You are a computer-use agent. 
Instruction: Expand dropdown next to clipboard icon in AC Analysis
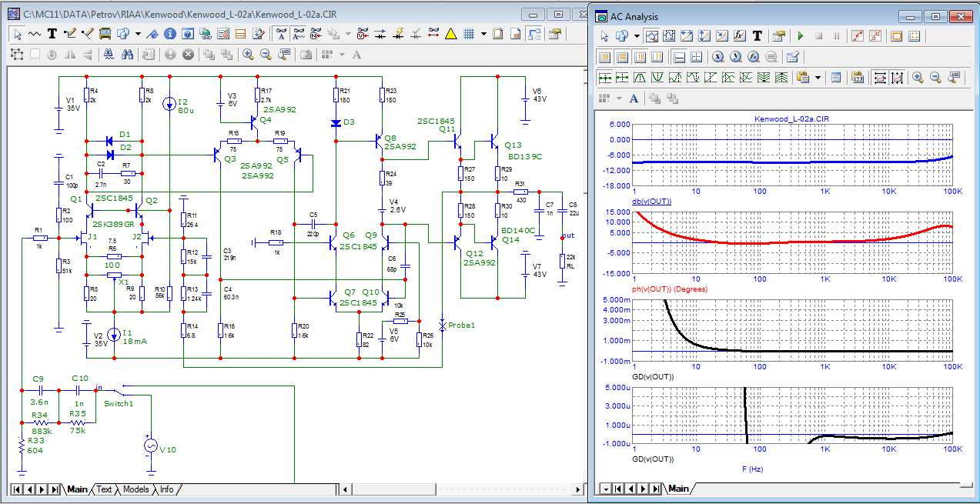[x=818, y=77]
